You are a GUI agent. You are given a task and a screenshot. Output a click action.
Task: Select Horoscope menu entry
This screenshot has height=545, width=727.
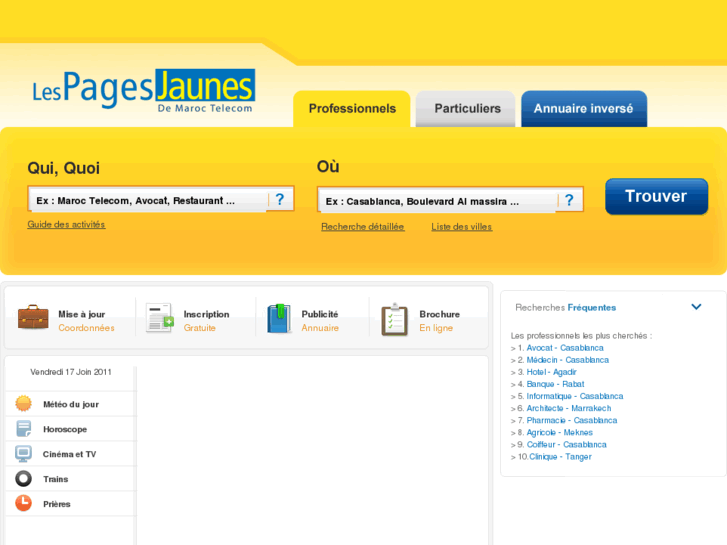click(71, 429)
